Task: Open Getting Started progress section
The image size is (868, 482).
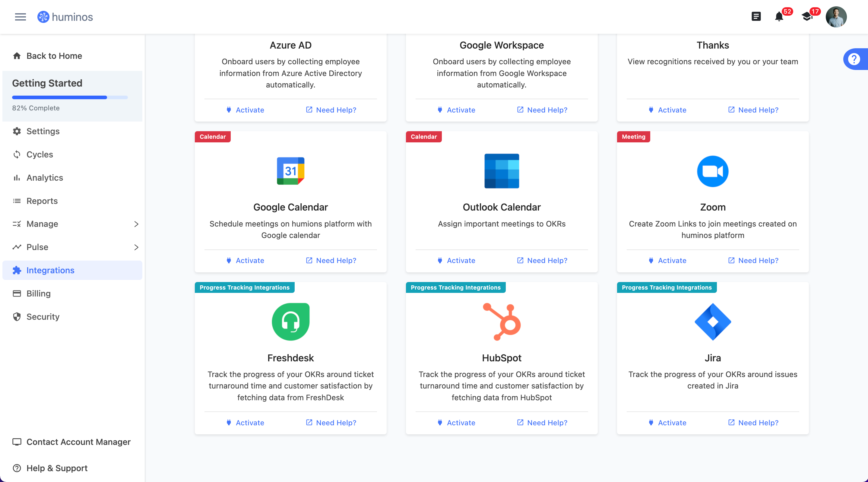Action: (x=72, y=96)
